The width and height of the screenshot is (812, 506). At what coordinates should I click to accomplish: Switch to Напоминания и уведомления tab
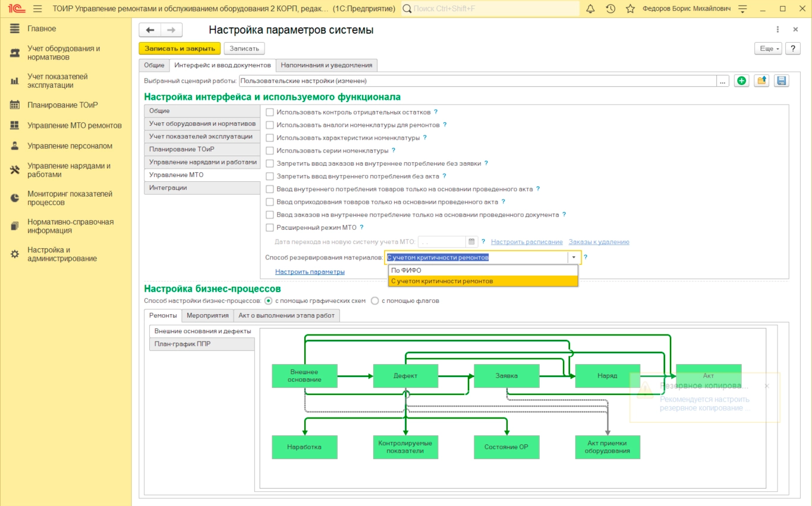(326, 65)
